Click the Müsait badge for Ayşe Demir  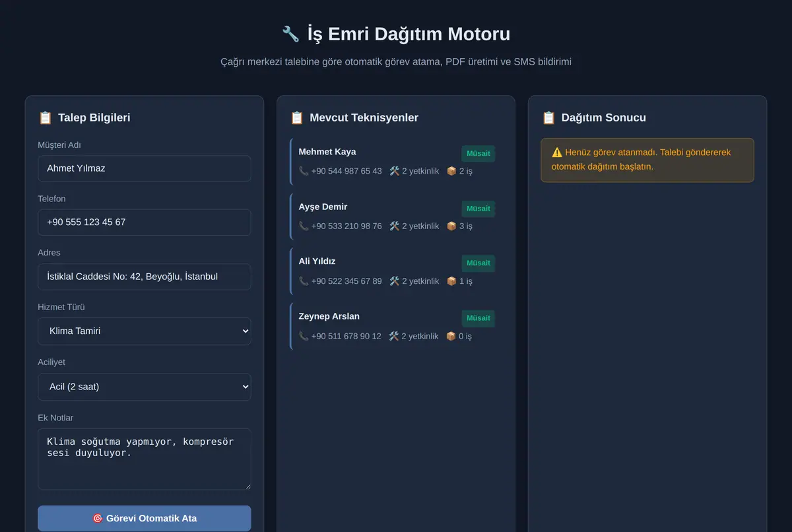(x=478, y=209)
